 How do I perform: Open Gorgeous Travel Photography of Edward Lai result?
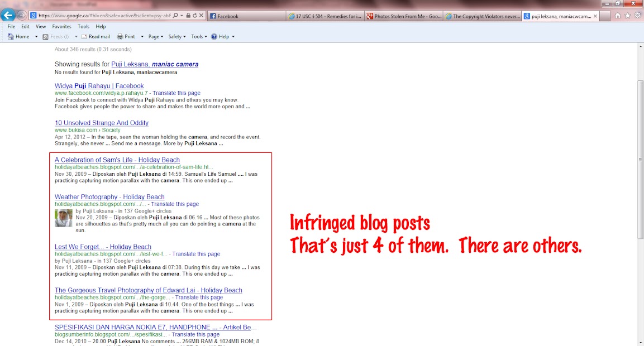[x=148, y=290]
